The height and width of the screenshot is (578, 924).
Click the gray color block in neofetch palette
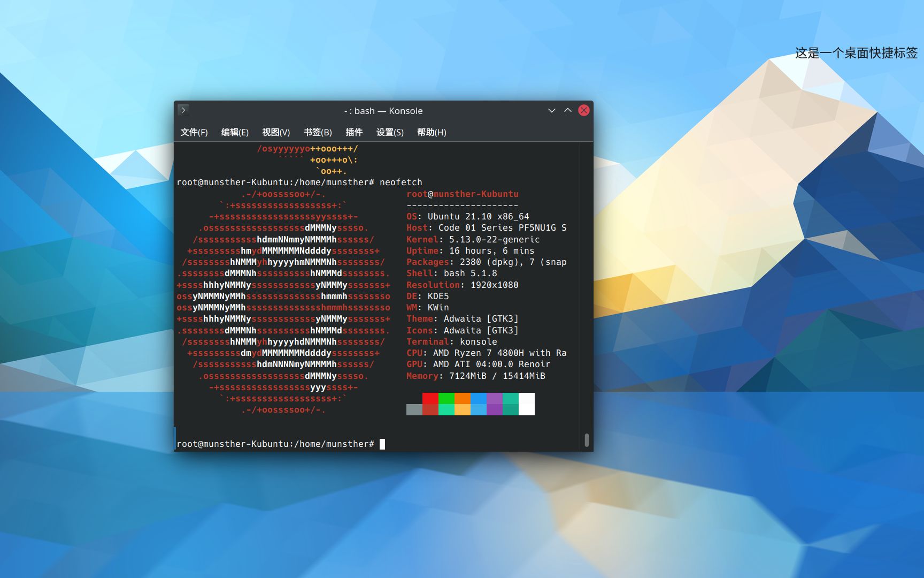point(414,410)
